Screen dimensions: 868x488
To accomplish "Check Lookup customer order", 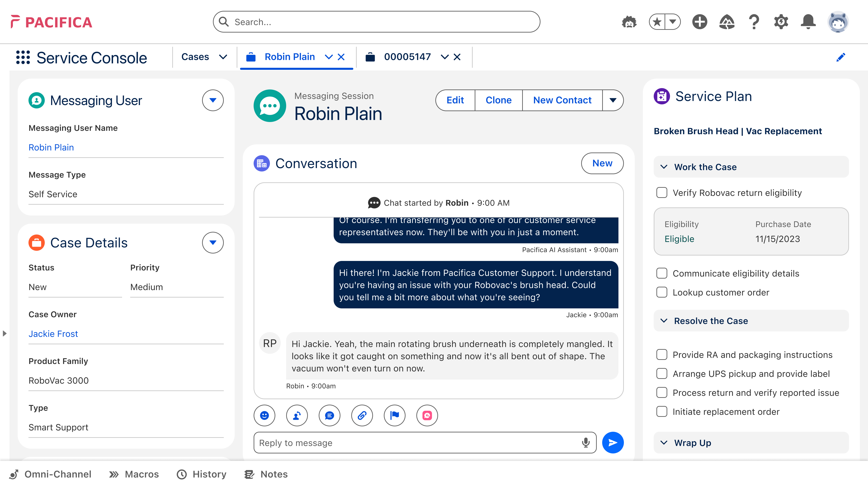I will point(662,292).
